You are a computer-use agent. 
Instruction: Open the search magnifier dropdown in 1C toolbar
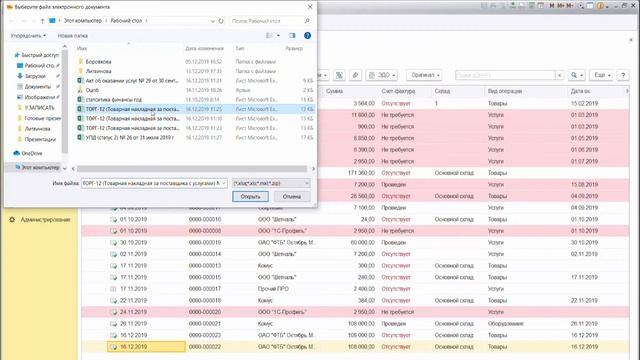[x=577, y=75]
